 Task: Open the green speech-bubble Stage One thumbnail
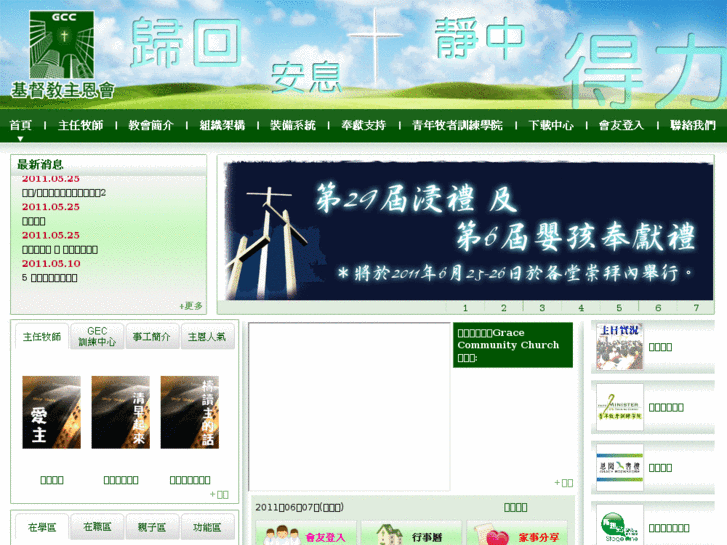pyautogui.click(x=619, y=526)
